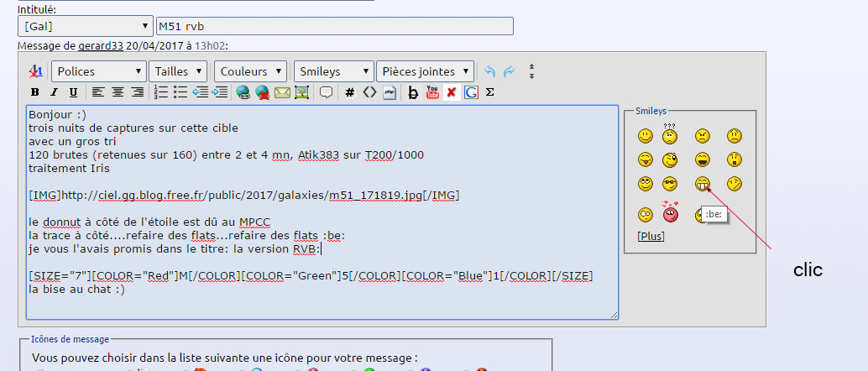Insert the tongue-out smiley

[645, 160]
